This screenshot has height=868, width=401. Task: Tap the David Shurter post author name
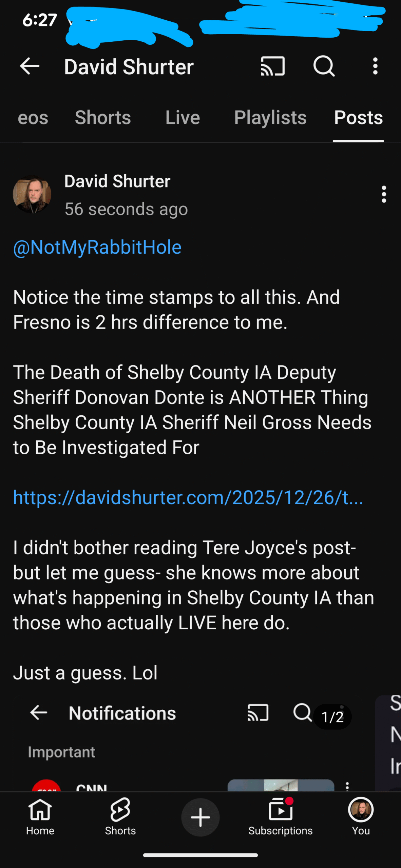117,181
